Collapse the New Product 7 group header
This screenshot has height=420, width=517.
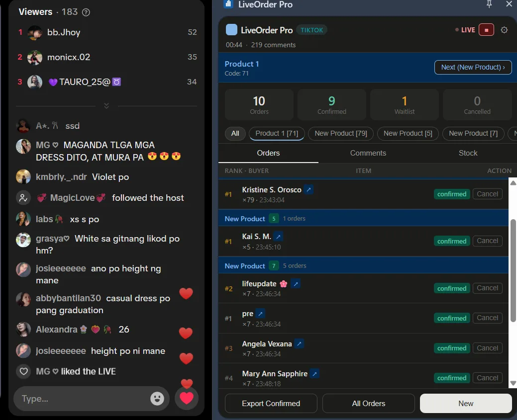point(363,266)
